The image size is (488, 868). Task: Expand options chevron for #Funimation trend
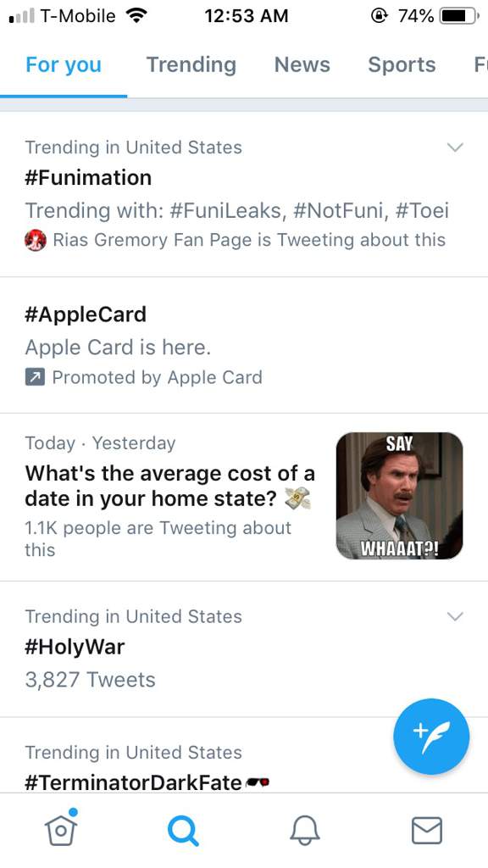[455, 147]
